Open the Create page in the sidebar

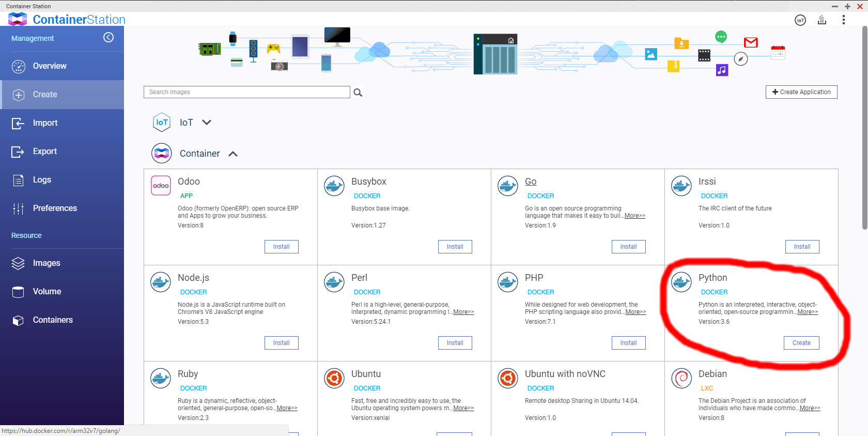coord(62,95)
